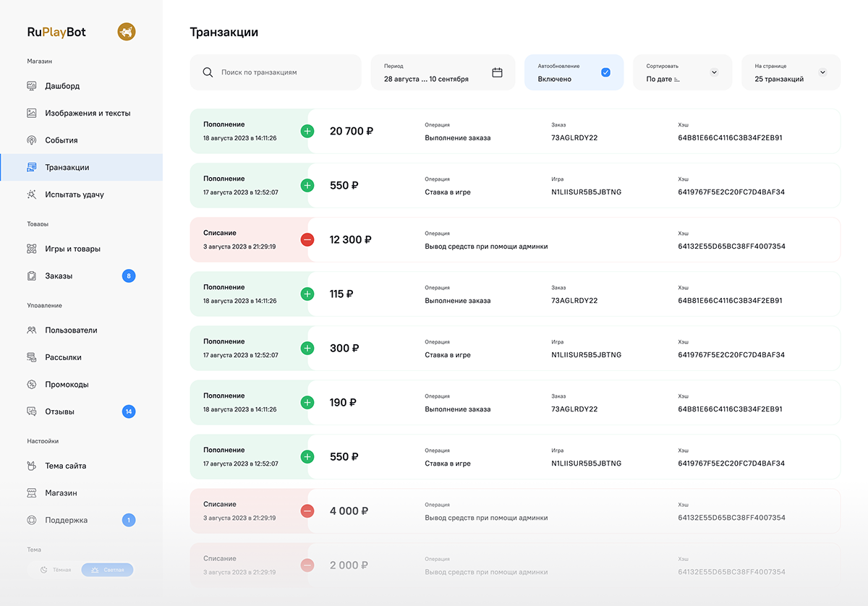Click the Заказы sidebar icon
The image size is (868, 606).
click(32, 276)
